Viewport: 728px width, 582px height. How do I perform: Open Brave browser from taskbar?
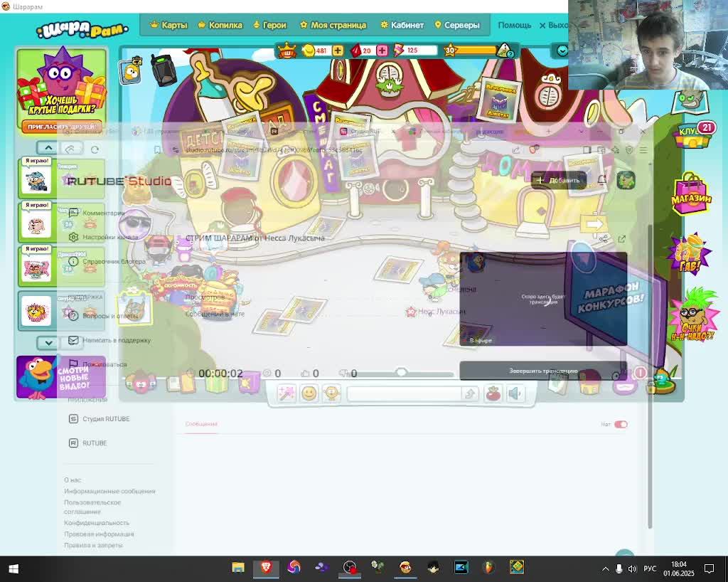pos(266,568)
